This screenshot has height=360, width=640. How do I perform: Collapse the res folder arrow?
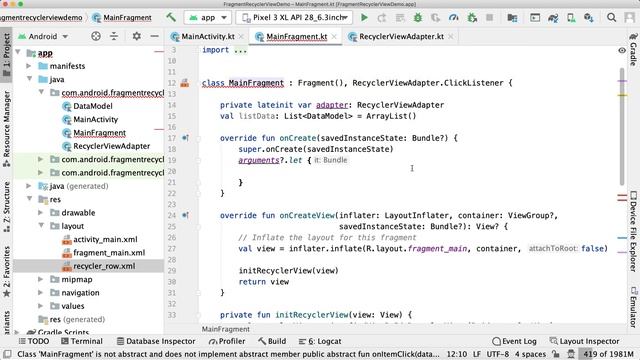(29, 199)
